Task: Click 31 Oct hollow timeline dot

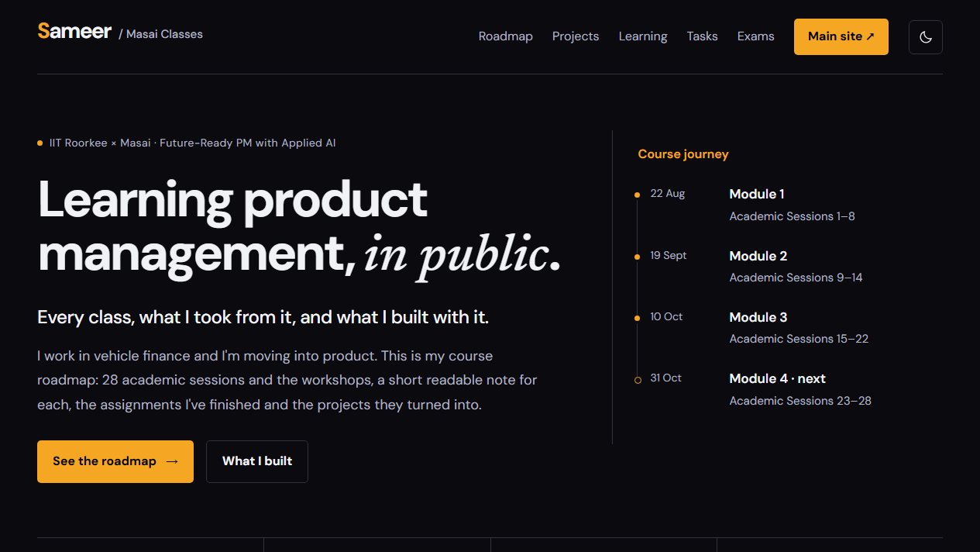Action: (x=638, y=380)
